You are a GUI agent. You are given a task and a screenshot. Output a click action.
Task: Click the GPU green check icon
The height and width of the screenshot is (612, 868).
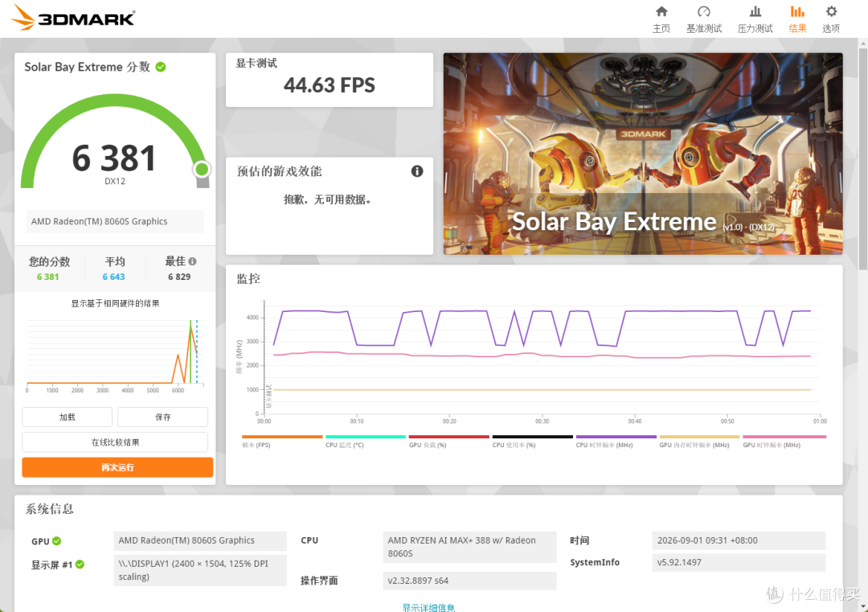click(x=56, y=541)
